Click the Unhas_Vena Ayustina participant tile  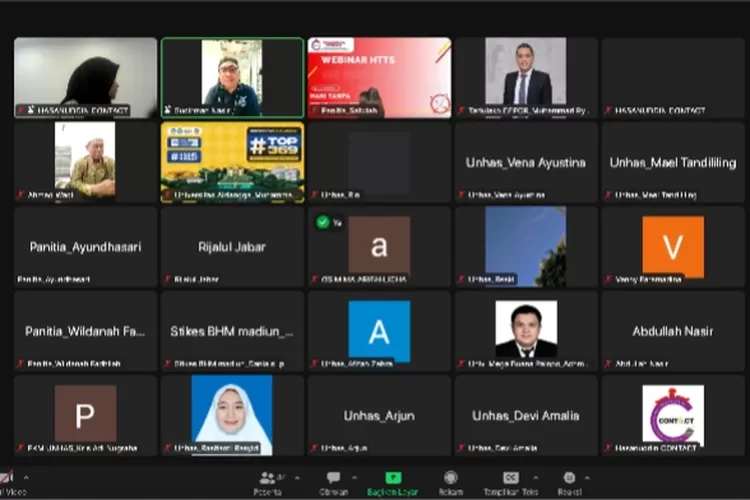526,162
